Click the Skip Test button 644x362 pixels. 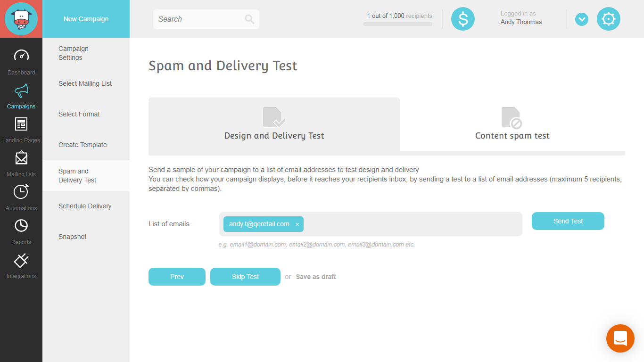pyautogui.click(x=245, y=277)
